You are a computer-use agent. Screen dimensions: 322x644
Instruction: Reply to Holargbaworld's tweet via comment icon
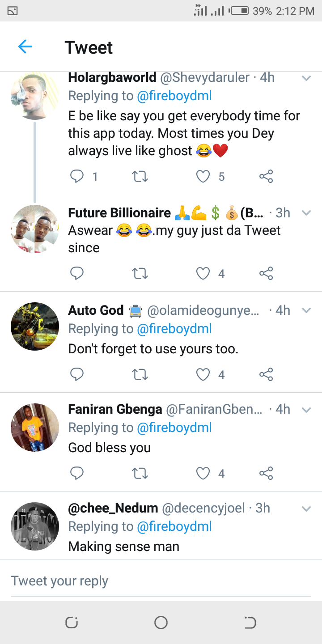pos(77,177)
